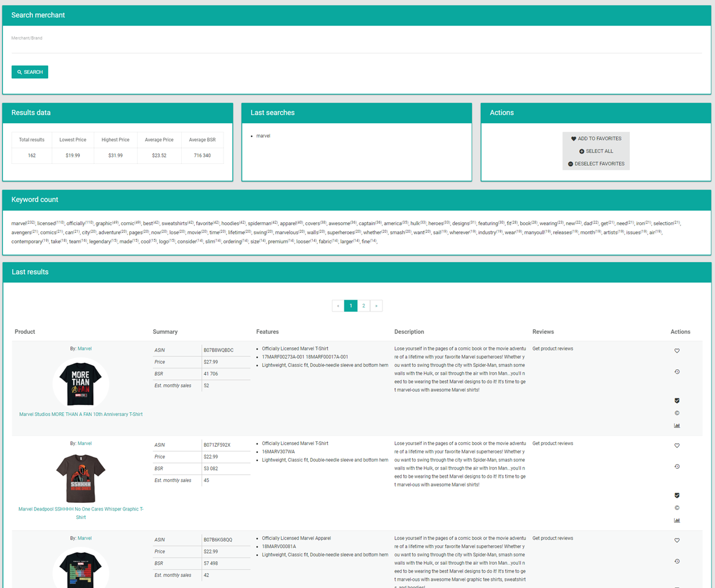This screenshot has height=588, width=715.
Task: Click shield check icon for Deadpool SSHHHH shirt
Action: coord(677,495)
